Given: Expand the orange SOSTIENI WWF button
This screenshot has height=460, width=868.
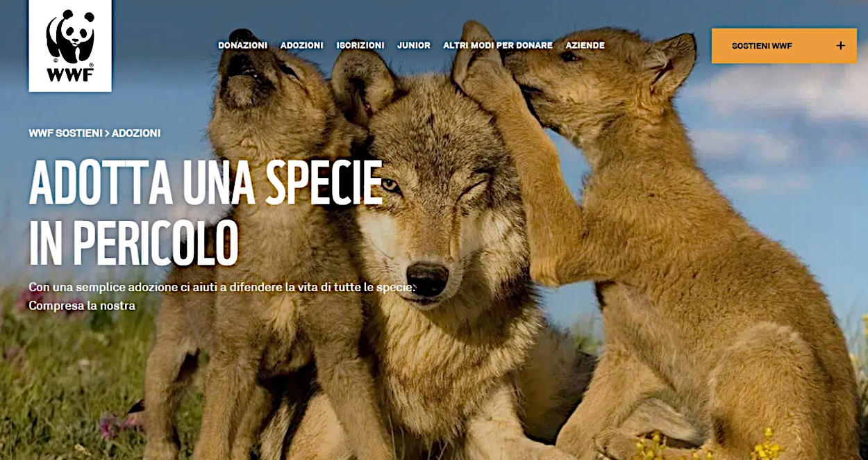Looking at the screenshot, I should coord(784,46).
